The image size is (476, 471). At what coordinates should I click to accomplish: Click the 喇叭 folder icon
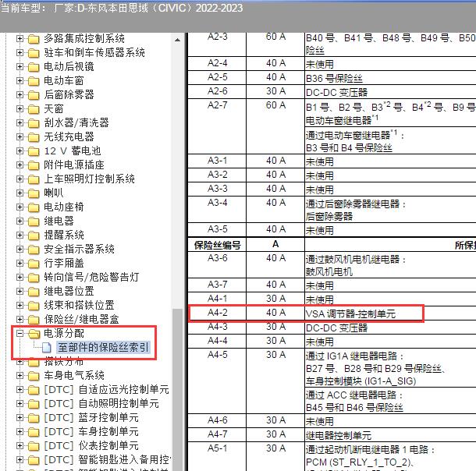(x=34, y=193)
